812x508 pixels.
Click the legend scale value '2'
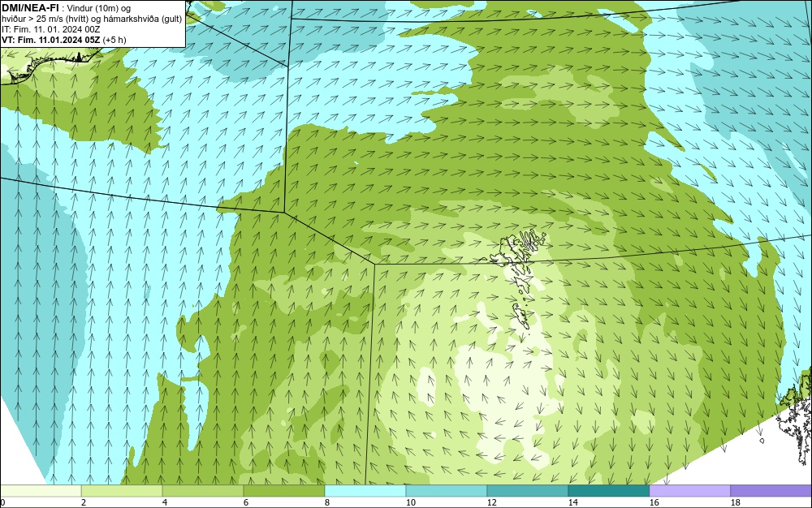tap(84, 502)
